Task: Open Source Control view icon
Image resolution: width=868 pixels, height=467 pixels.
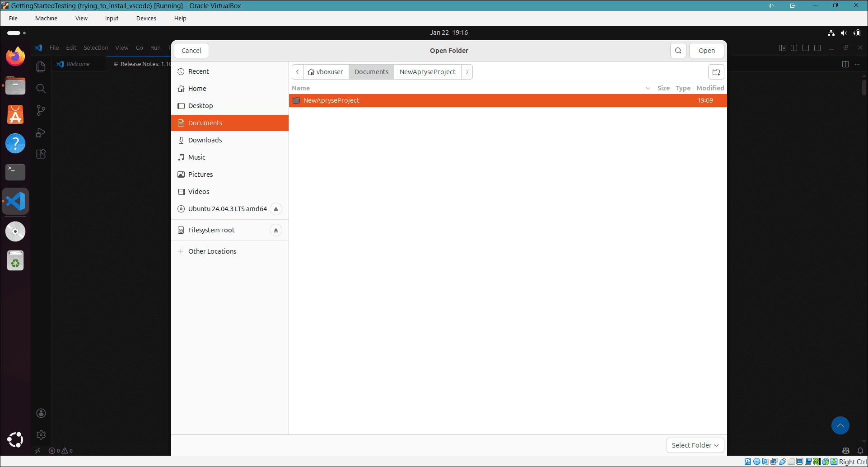Action: [x=41, y=110]
